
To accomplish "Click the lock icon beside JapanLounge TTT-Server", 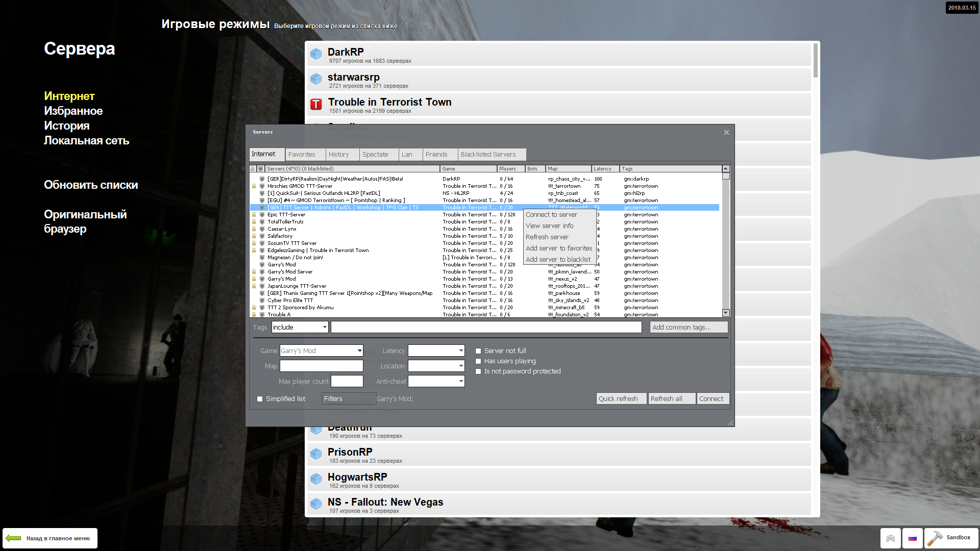I will pyautogui.click(x=254, y=286).
